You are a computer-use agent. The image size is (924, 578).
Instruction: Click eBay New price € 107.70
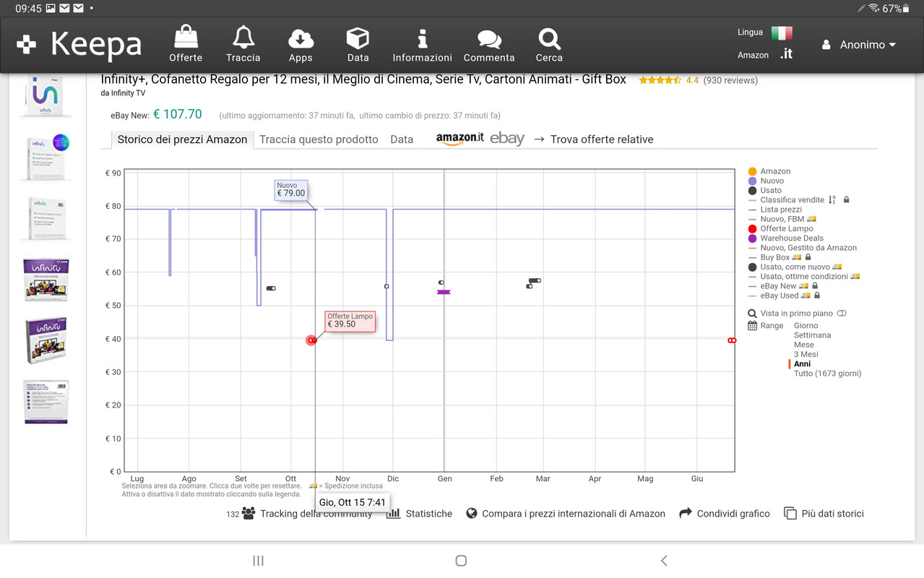point(178,114)
